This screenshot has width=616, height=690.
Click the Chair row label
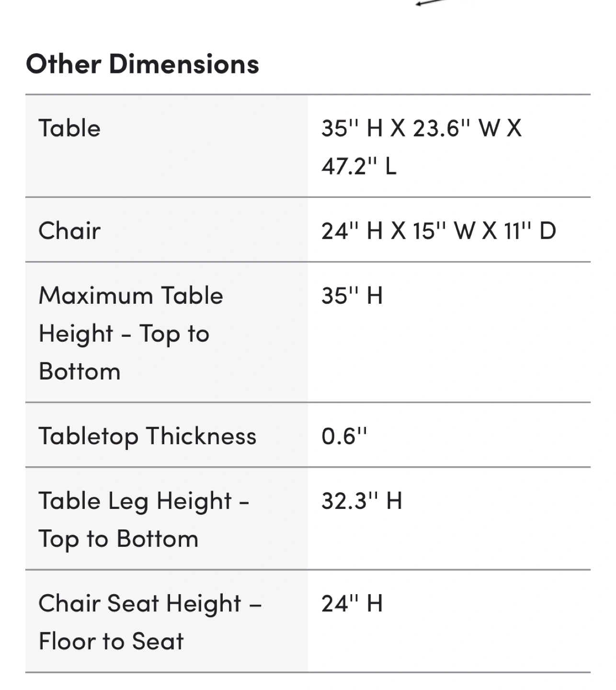tap(69, 231)
